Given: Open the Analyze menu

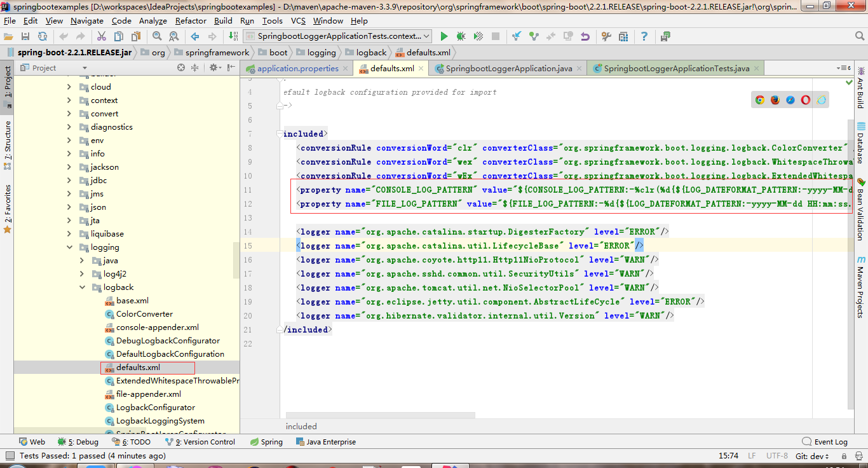Looking at the screenshot, I should click(153, 20).
